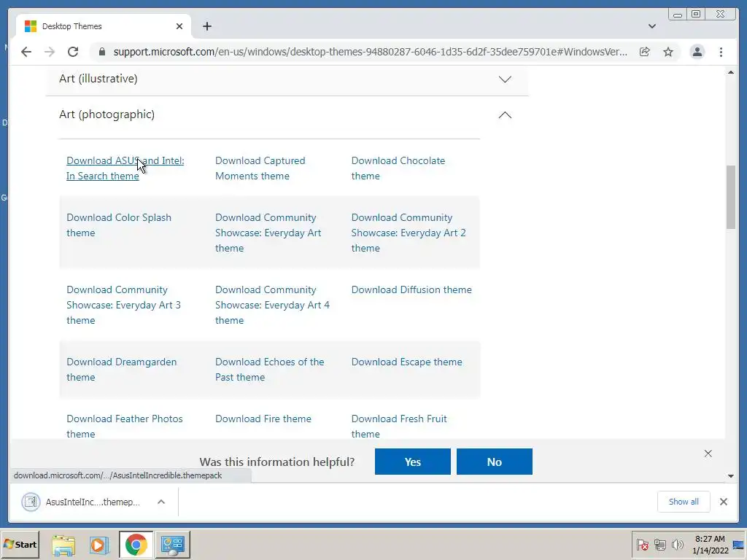Download the Color Splash theme

[119, 225]
